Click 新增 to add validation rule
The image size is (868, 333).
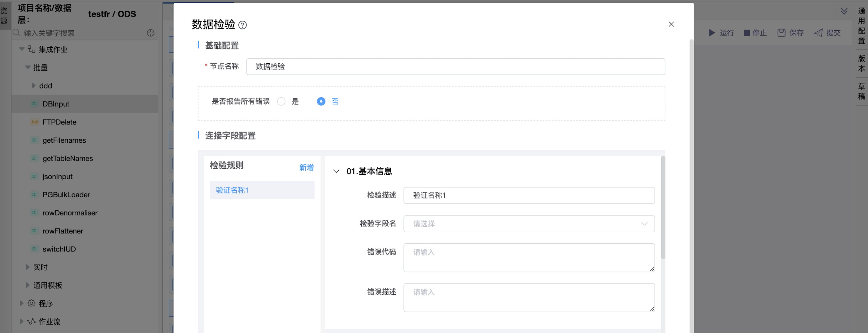pyautogui.click(x=306, y=167)
